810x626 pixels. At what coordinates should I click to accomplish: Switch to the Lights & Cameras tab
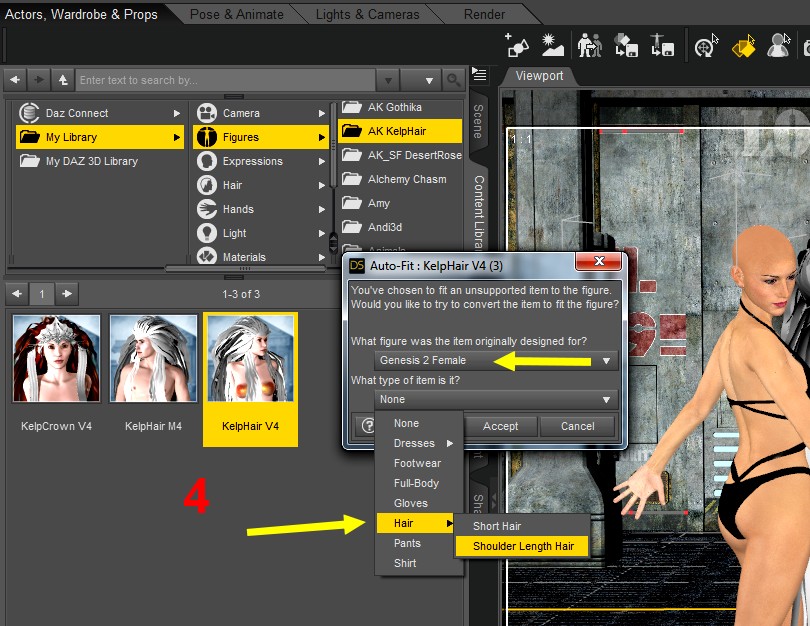367,14
